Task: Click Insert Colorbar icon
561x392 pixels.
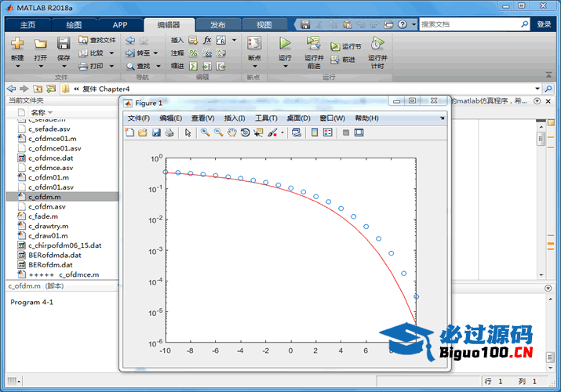Action: coord(315,133)
